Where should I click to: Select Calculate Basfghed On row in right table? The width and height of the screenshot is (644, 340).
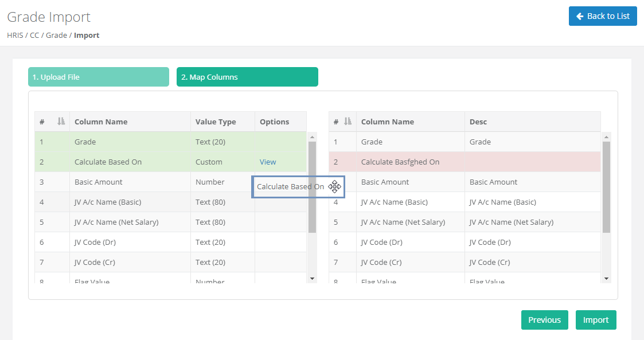(x=400, y=162)
